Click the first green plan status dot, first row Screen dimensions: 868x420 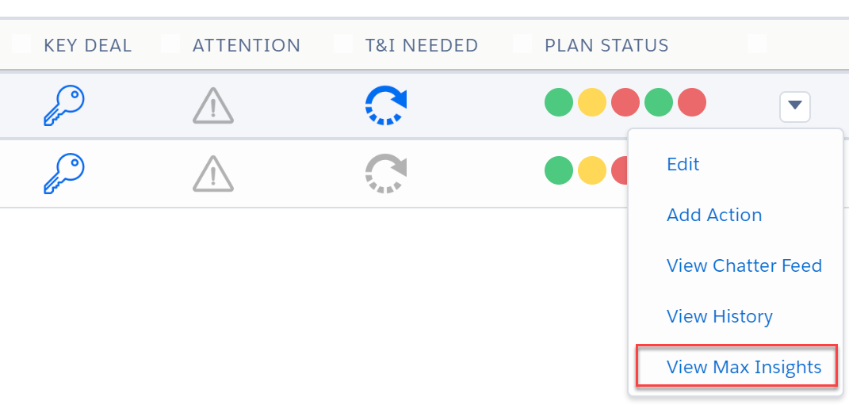coord(559,102)
